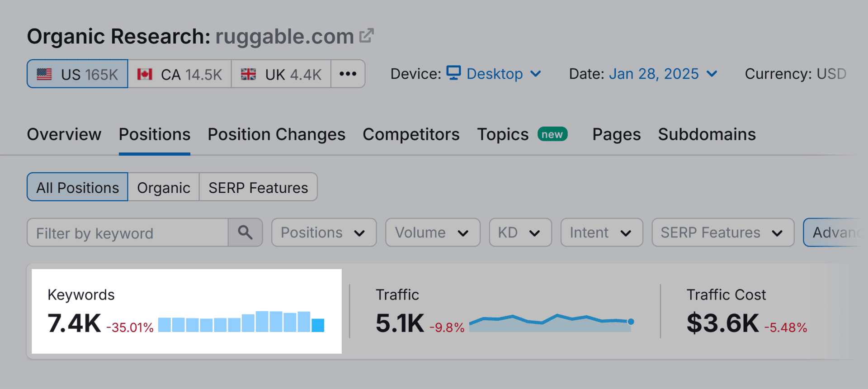The width and height of the screenshot is (868, 389).
Task: Expand the KD filter dropdown
Action: 520,232
